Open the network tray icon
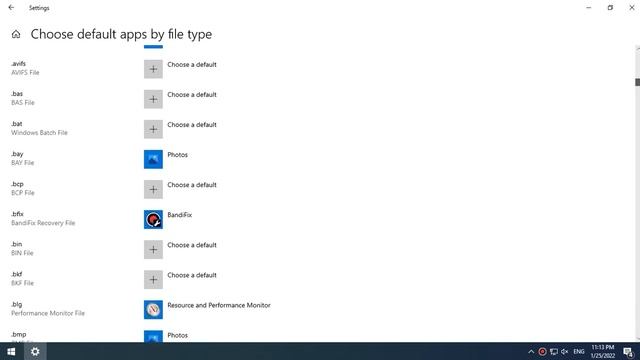The width and height of the screenshot is (640, 360). [x=553, y=351]
